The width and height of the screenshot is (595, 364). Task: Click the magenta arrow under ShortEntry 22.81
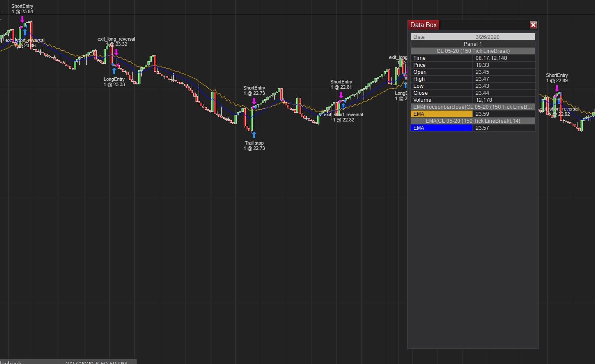click(x=341, y=95)
